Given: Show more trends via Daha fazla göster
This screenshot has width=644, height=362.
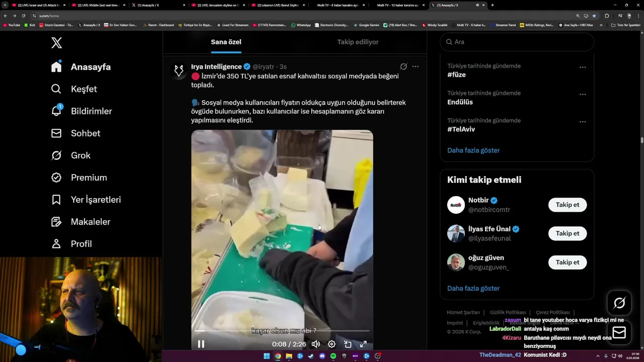Looking at the screenshot, I should click(x=473, y=150).
